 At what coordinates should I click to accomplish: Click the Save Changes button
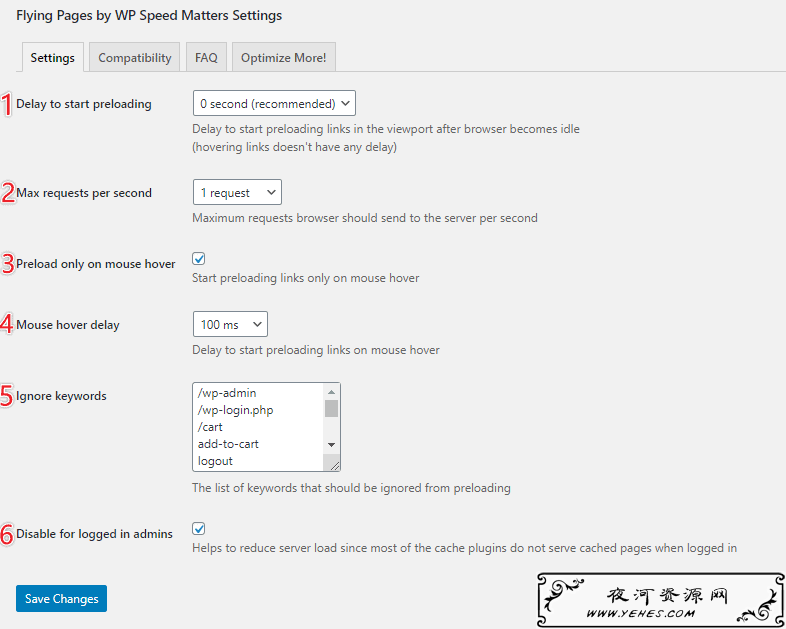(x=61, y=598)
